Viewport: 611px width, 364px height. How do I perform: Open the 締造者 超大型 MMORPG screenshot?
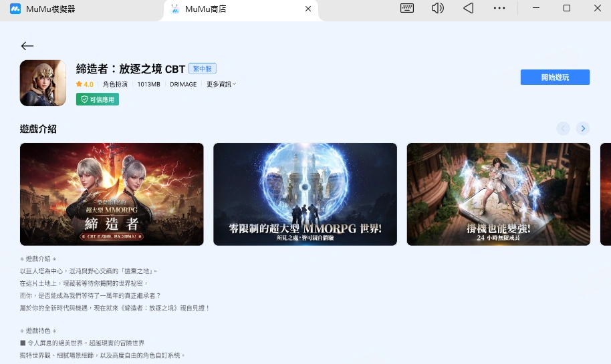point(112,194)
